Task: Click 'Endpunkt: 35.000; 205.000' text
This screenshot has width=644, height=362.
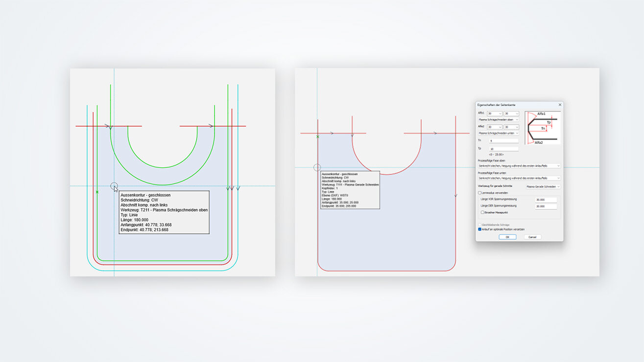Action: [339, 206]
